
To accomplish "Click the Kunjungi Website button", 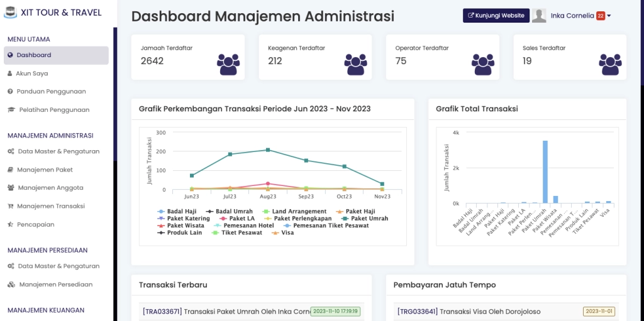I will 496,16.
